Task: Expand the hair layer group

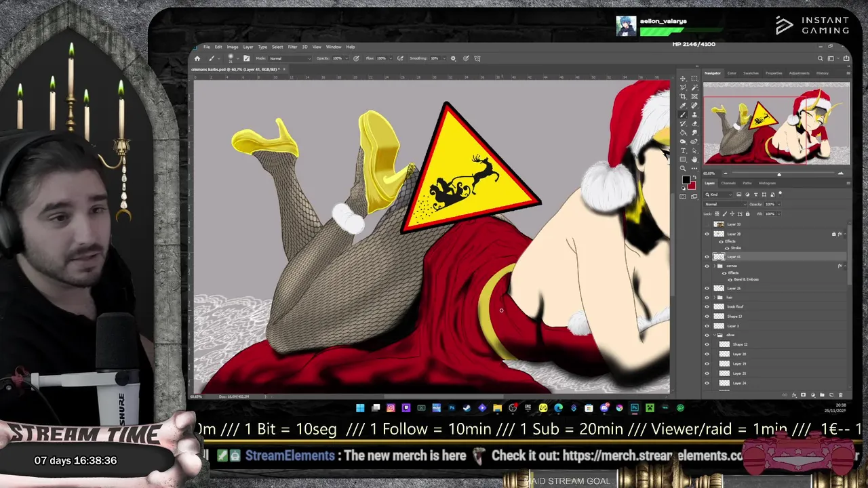Action: (x=714, y=298)
